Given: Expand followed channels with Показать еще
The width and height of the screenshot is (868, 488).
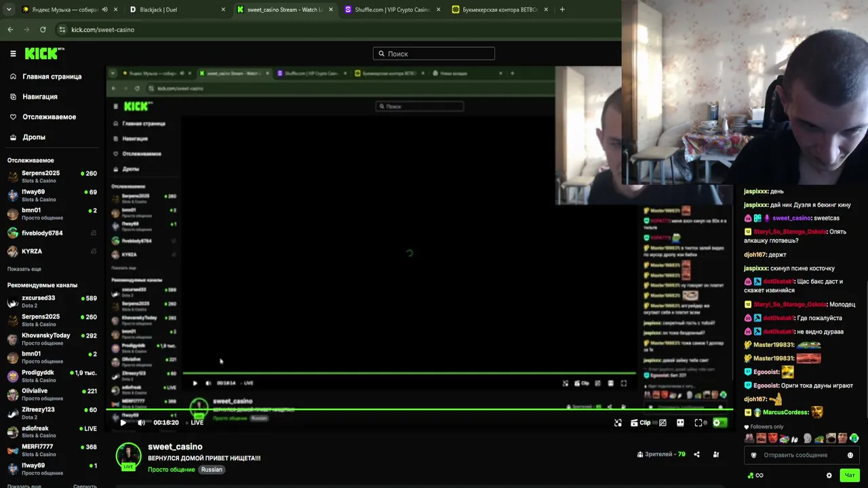Looking at the screenshot, I should click(x=24, y=269).
